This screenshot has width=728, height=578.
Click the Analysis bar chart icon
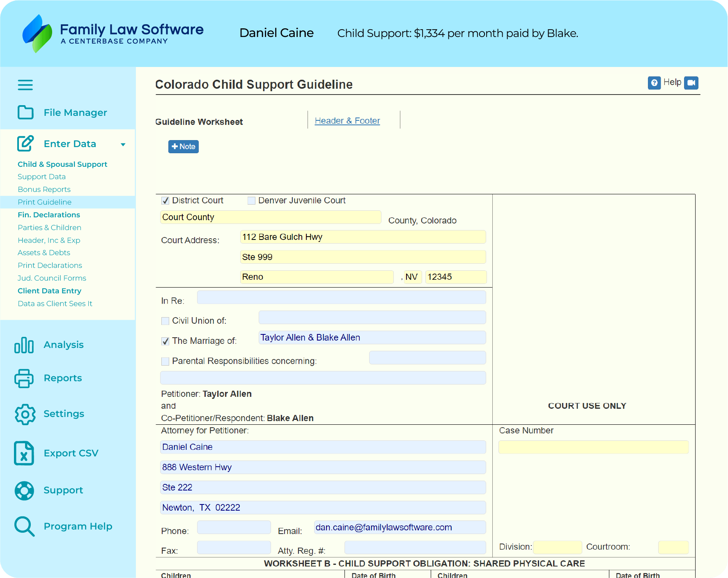point(24,345)
